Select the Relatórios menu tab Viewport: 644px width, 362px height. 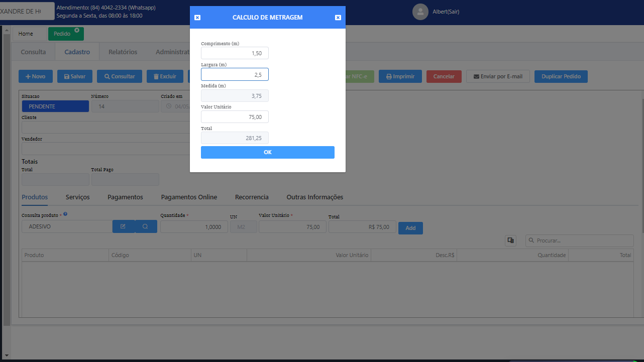pyautogui.click(x=123, y=52)
